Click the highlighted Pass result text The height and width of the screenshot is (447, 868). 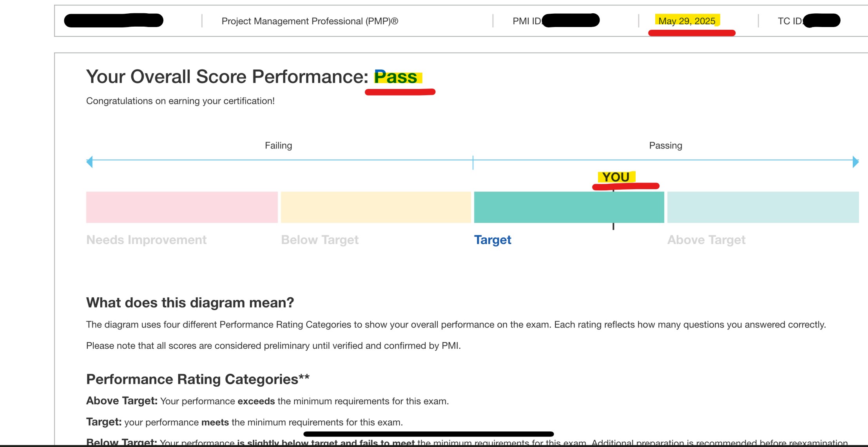point(396,77)
